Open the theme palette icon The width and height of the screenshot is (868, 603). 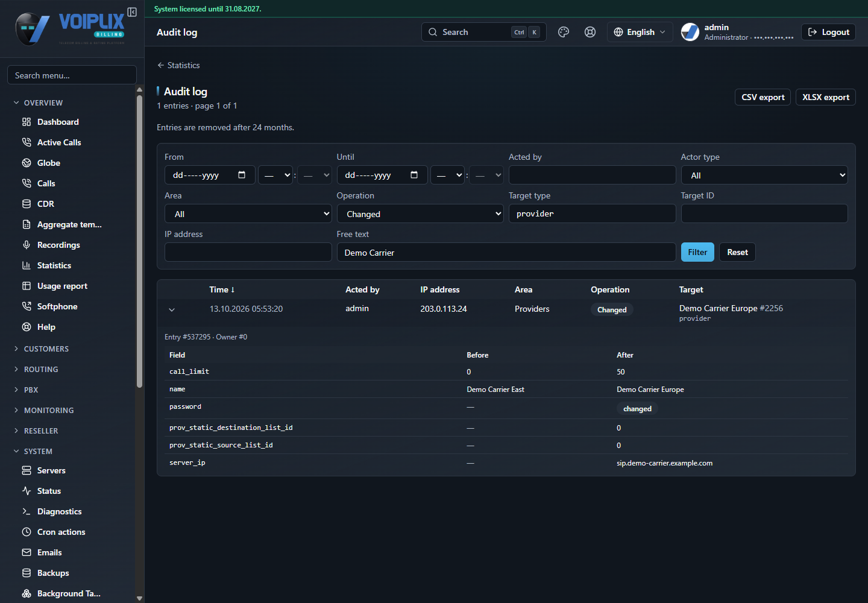(564, 32)
